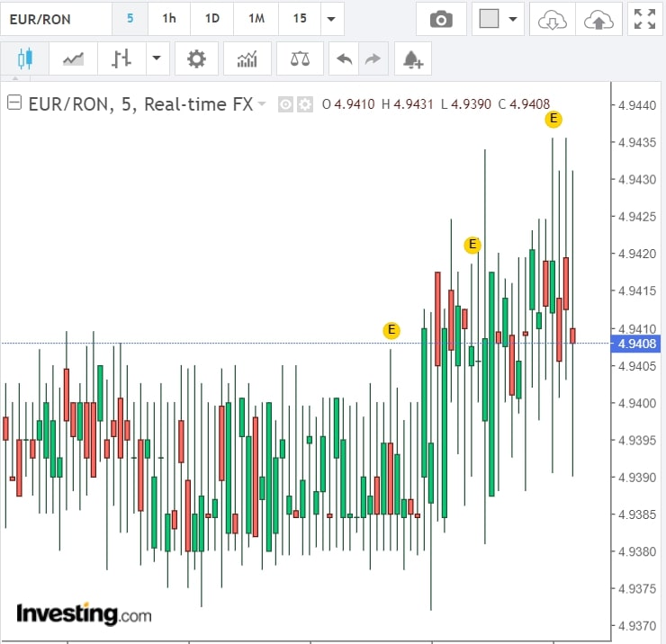Select the candlestick chart style icon
Viewport: 666px width, 644px height.
pos(24,59)
